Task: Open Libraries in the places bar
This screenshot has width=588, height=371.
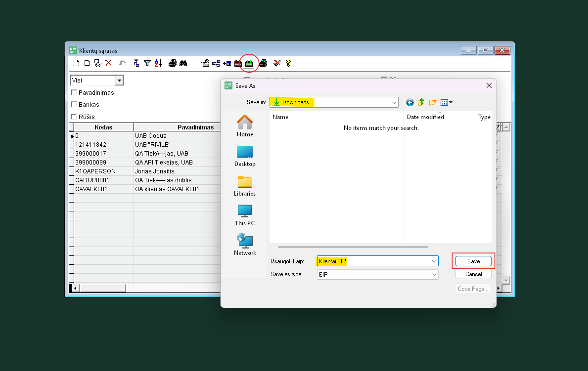Action: tap(245, 186)
